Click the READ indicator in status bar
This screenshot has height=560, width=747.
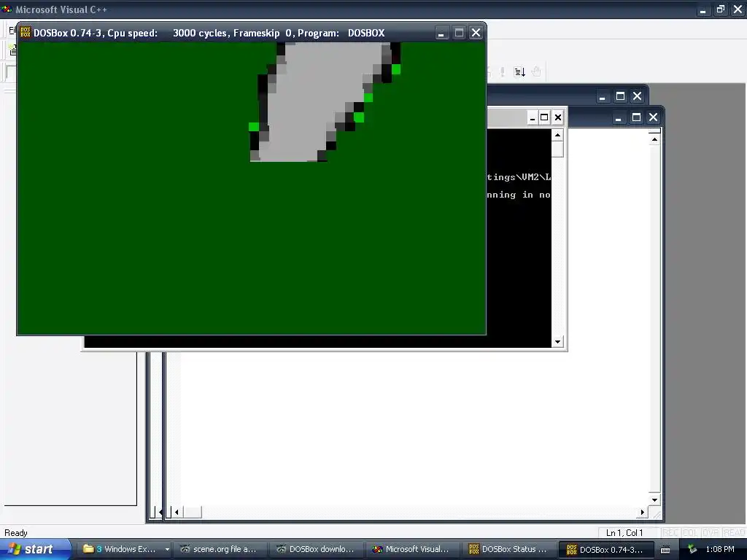point(733,533)
